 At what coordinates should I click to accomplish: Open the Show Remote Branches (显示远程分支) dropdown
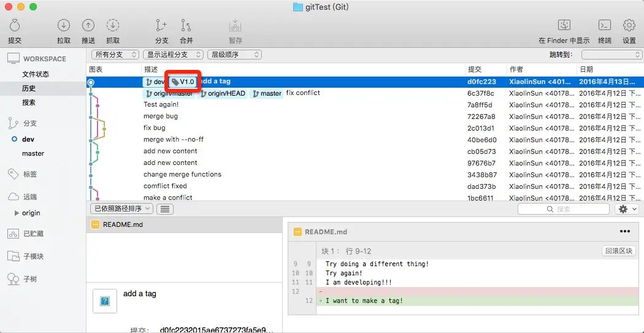[174, 54]
